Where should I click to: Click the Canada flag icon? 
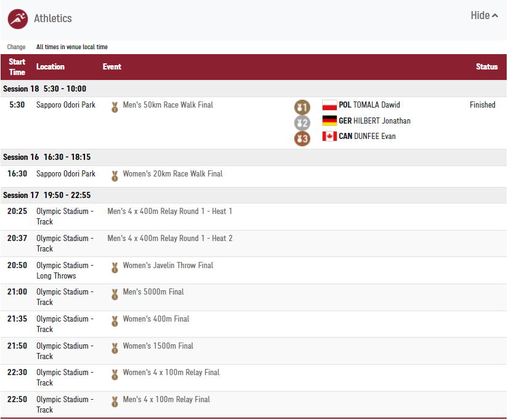[329, 136]
